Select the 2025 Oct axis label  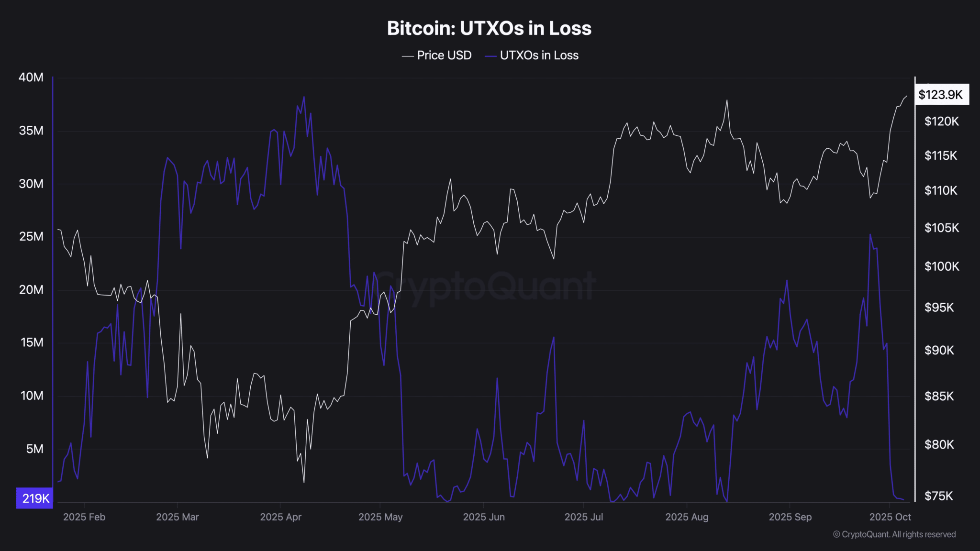point(890,517)
